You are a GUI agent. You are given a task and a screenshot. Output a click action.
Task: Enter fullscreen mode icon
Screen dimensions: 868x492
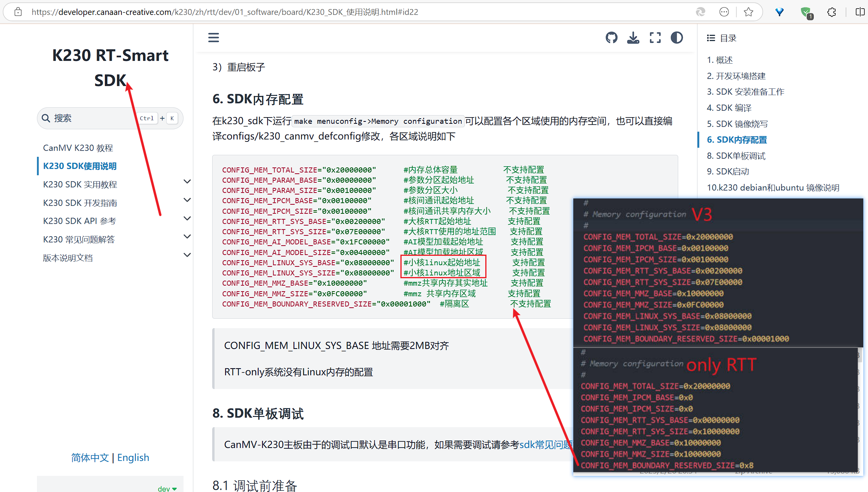click(x=655, y=38)
